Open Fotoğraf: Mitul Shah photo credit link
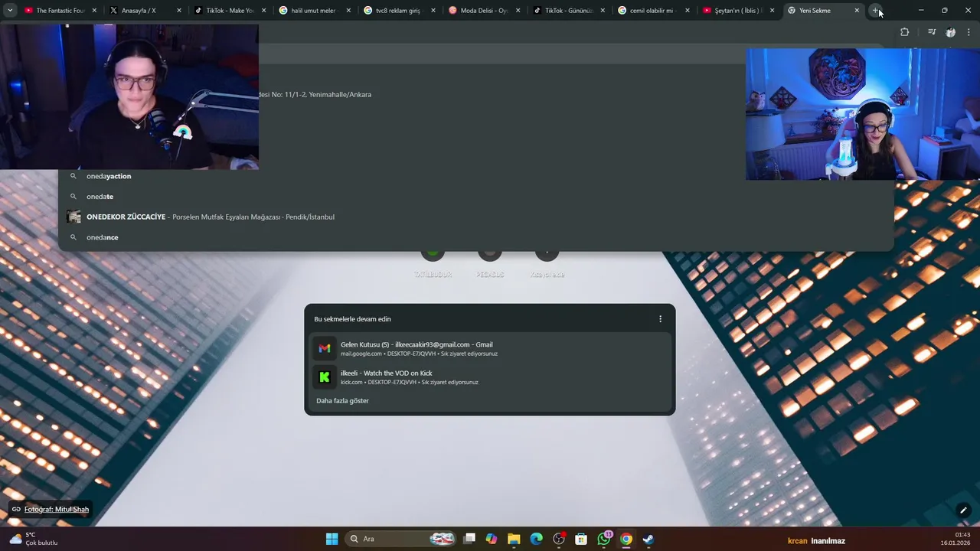 pos(51,509)
